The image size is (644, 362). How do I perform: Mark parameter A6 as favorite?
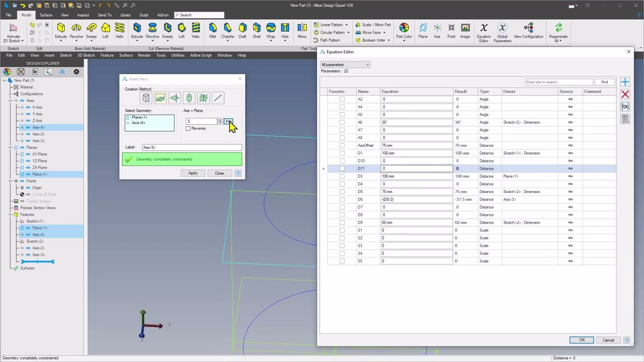click(342, 122)
